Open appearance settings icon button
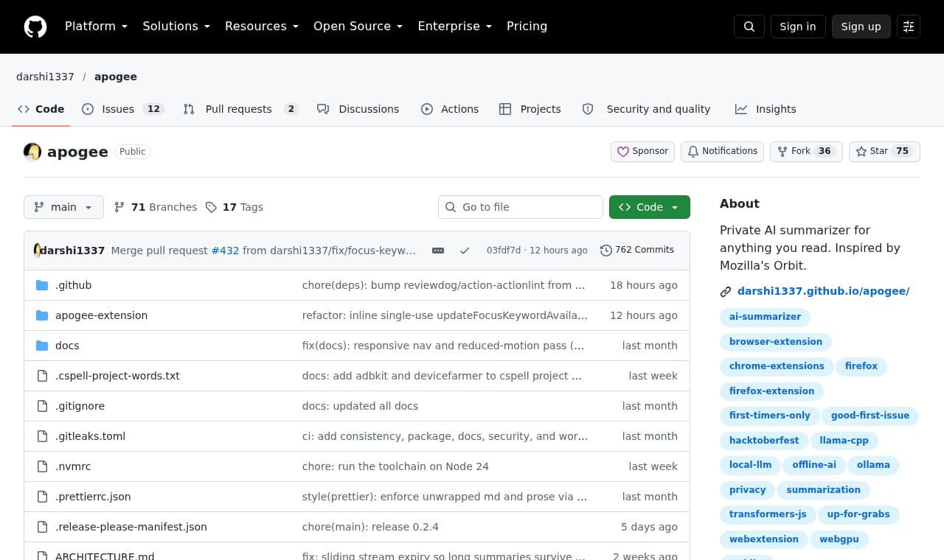Viewport: 944px width, 560px height. coord(909,27)
